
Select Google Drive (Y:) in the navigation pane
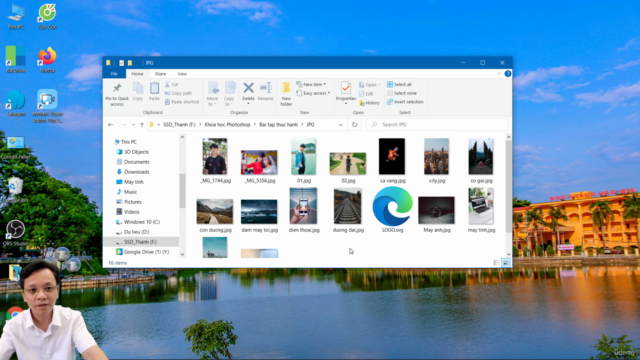pos(146,252)
